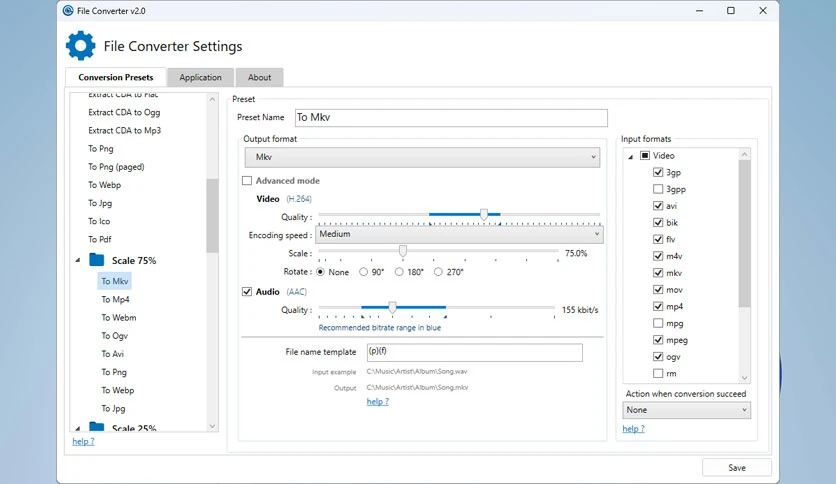The width and height of the screenshot is (836, 484).
Task: Open the Output format Mkv dropdown
Action: pyautogui.click(x=422, y=157)
